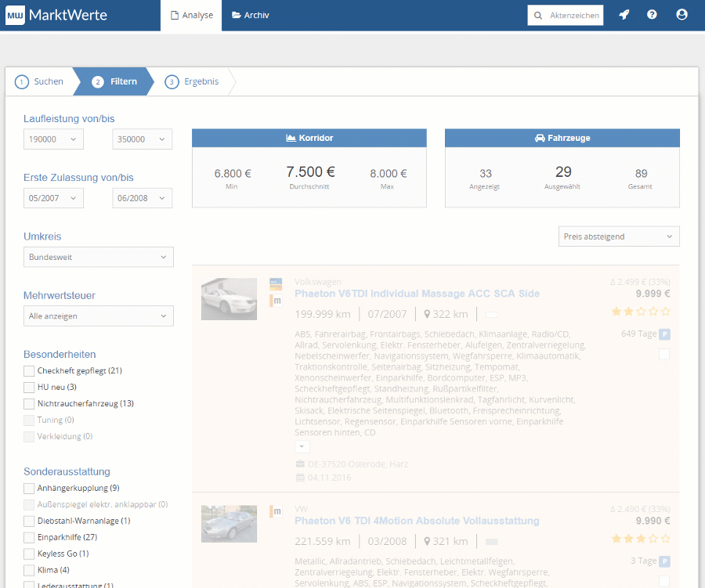This screenshot has height=588, width=705.
Task: Click the calendar icon by 04.11.2016
Action: coord(300,478)
